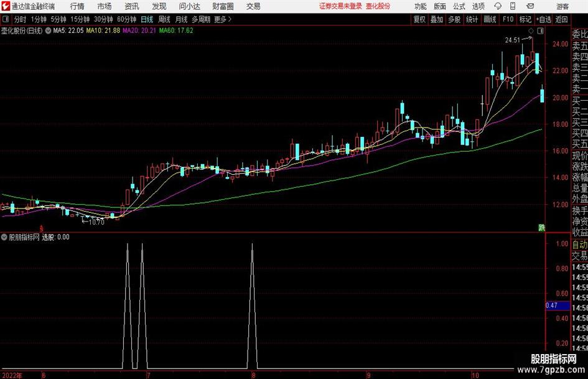Click the 2022年 date axis label
588x379 pixels.
pos(12,375)
